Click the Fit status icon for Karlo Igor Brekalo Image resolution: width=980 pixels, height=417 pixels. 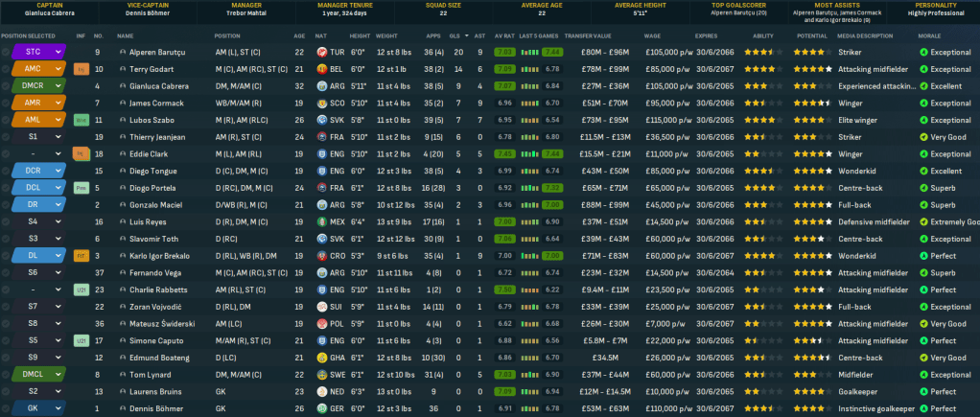click(x=82, y=255)
